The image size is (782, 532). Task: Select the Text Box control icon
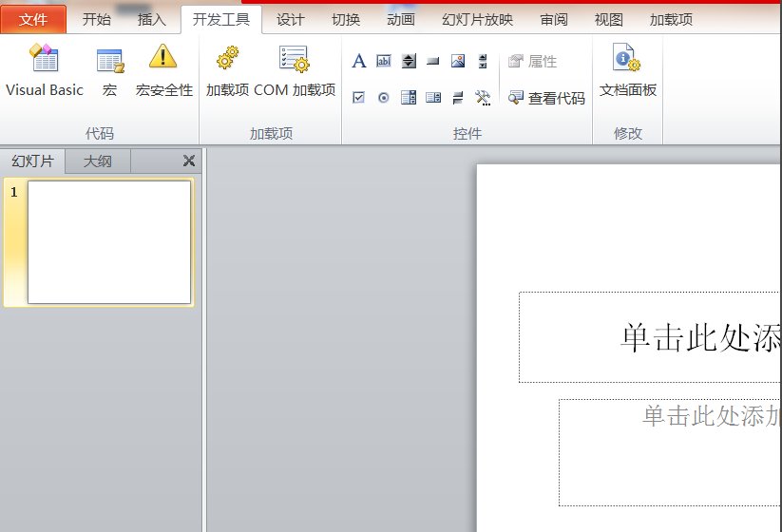pos(384,62)
